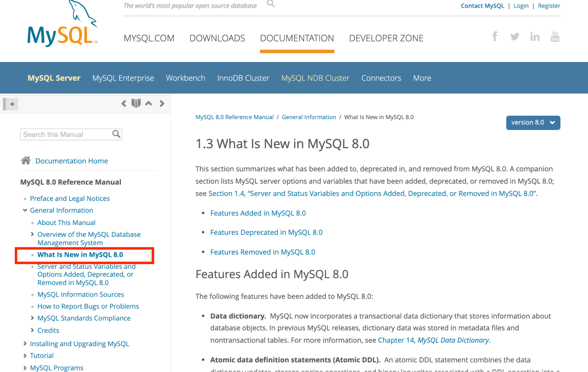Click the manual search magnifier button
The height and width of the screenshot is (372, 588).
click(x=116, y=134)
